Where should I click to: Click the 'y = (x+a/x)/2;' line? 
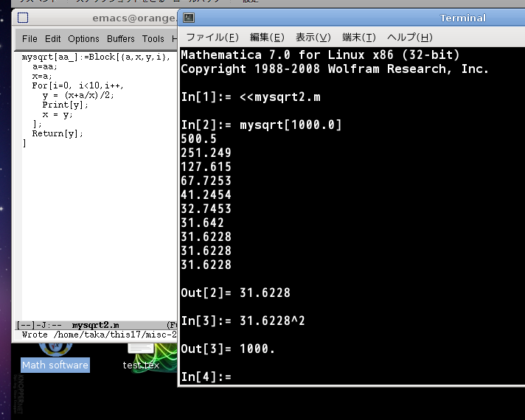tap(78, 95)
